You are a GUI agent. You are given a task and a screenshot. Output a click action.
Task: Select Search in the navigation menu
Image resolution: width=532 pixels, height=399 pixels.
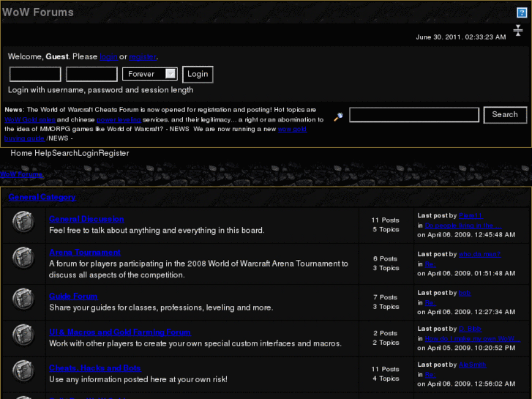(64, 153)
